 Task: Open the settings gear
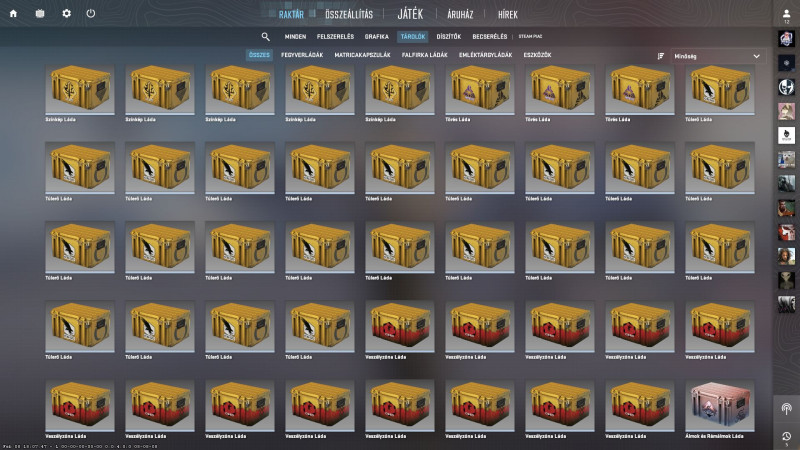coord(66,14)
